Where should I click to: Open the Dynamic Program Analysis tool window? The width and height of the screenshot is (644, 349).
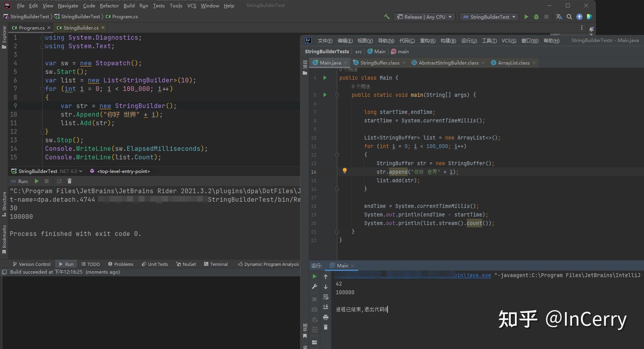coord(268,264)
